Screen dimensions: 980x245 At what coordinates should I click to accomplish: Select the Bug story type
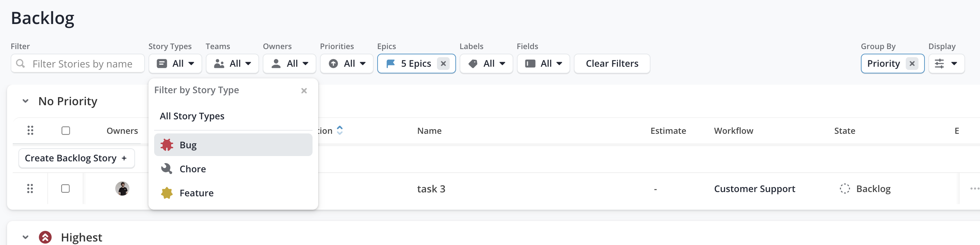233,145
